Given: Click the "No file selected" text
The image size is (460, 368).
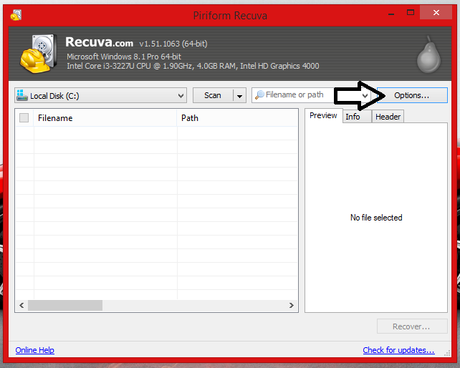Looking at the screenshot, I should (376, 218).
